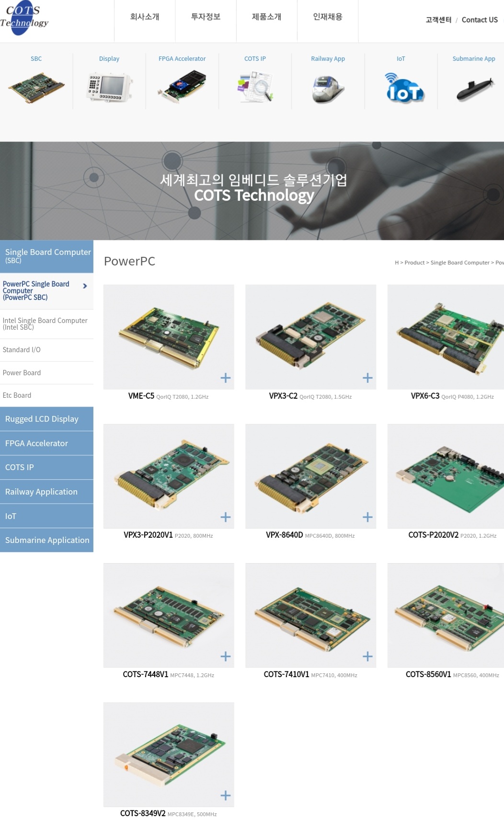Select the SBC circuit board icon
Viewport: 504px width, 831px height.
[36, 88]
